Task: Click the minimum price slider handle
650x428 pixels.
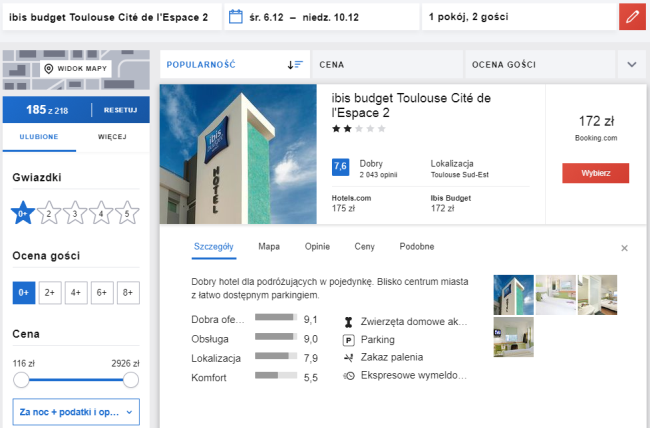Action: [x=21, y=380]
